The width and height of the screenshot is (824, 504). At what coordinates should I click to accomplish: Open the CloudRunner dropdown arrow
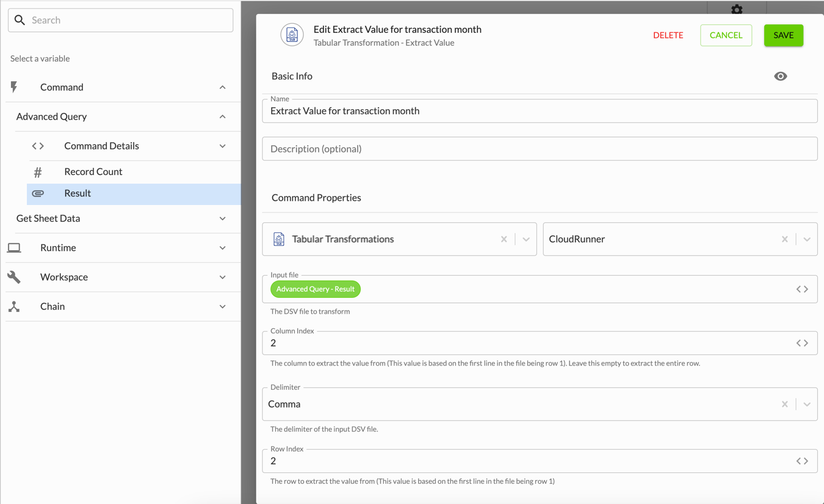coord(806,239)
